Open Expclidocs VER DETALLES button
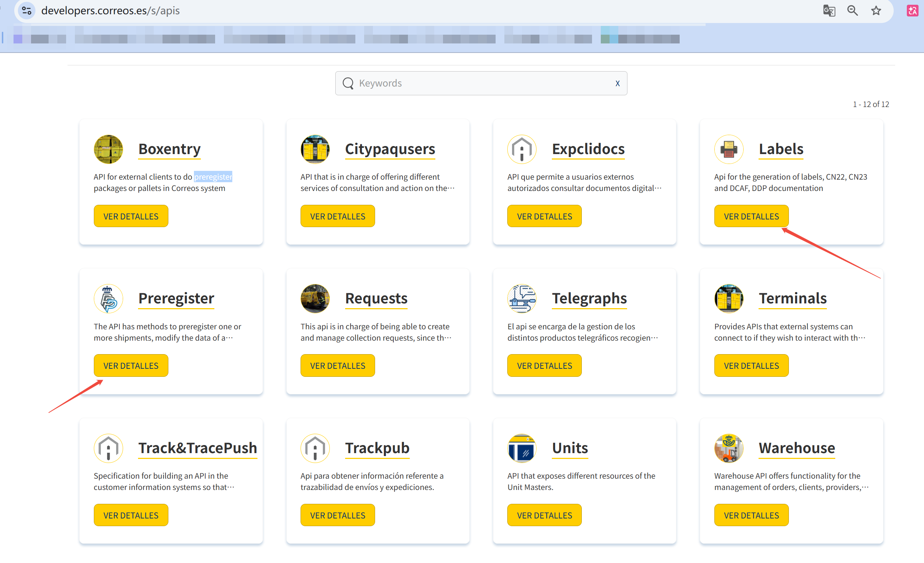The image size is (924, 563). click(x=545, y=216)
